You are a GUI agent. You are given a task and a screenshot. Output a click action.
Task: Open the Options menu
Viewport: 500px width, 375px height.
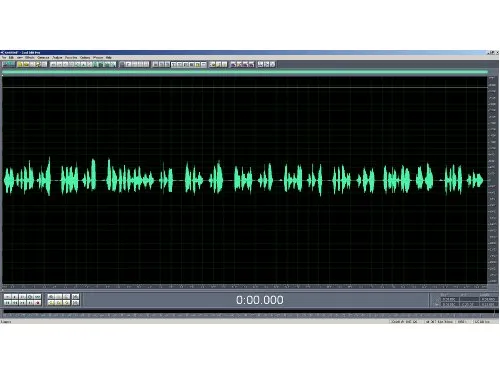click(85, 58)
